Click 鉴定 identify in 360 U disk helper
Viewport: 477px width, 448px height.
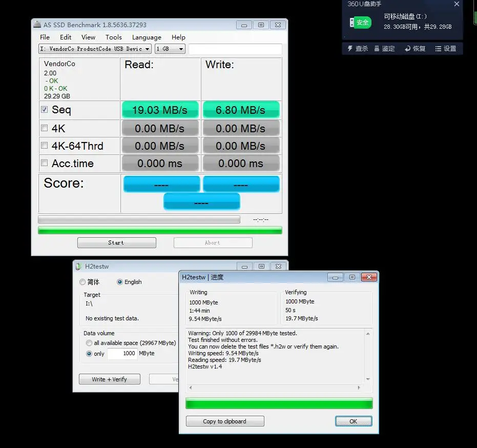pos(384,49)
